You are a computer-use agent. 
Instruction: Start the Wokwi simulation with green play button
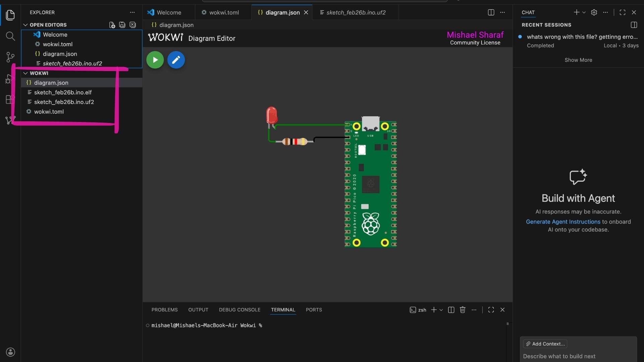pyautogui.click(x=155, y=60)
